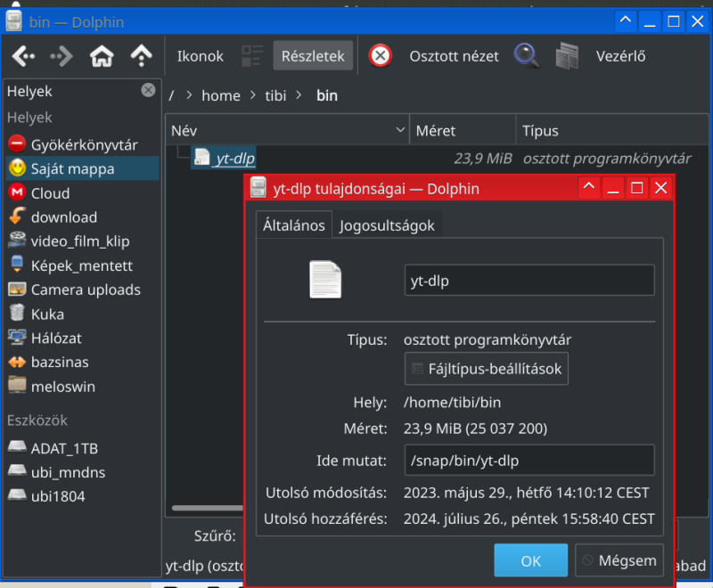713x588 pixels.
Task: Edit the yt-dlp filename field
Action: pyautogui.click(x=529, y=281)
